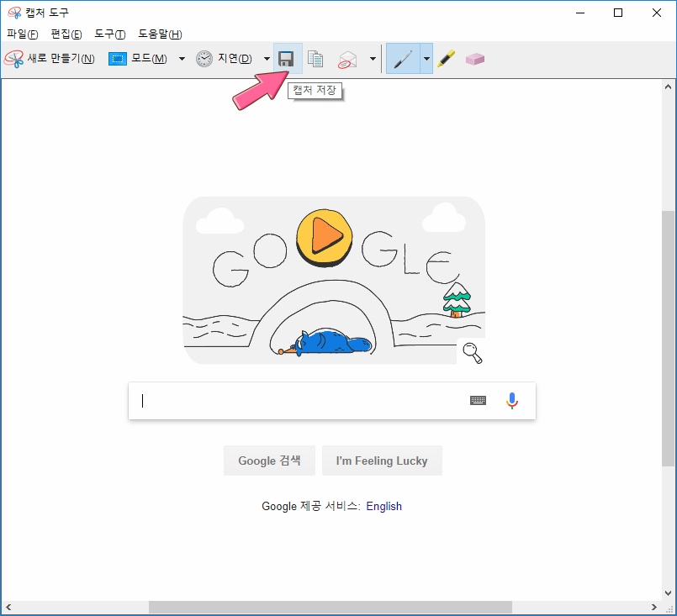The image size is (677, 616).
Task: Select the pink Eraser tool
Action: (x=475, y=59)
